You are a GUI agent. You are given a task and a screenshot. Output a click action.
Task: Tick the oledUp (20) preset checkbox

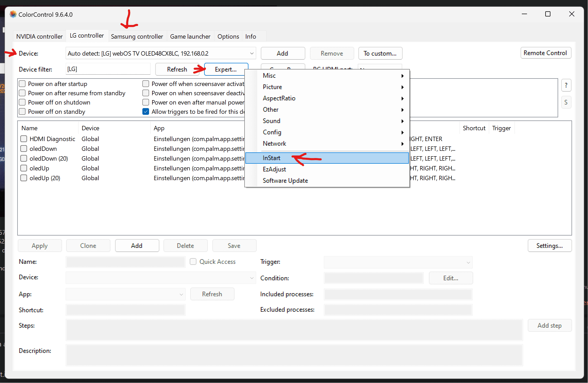[x=24, y=178]
